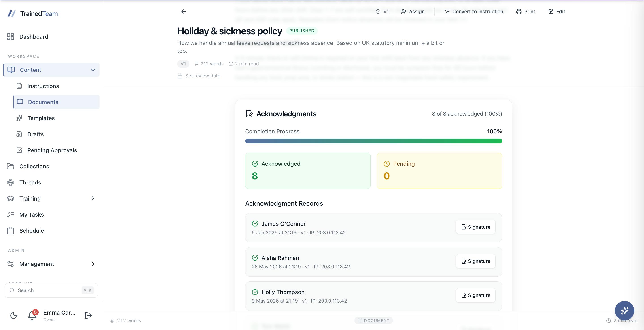Toggle dark mode with the moon icon
The width and height of the screenshot is (644, 330).
(13, 315)
